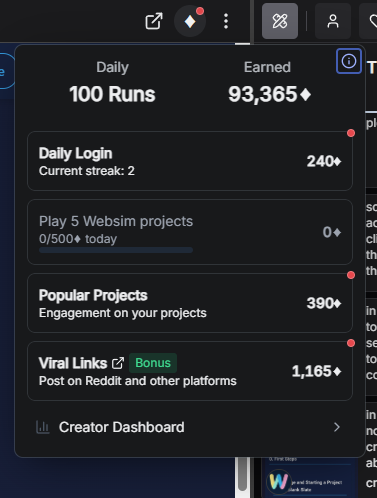Open project in new window icon
The width and height of the screenshot is (377, 498).
154,21
